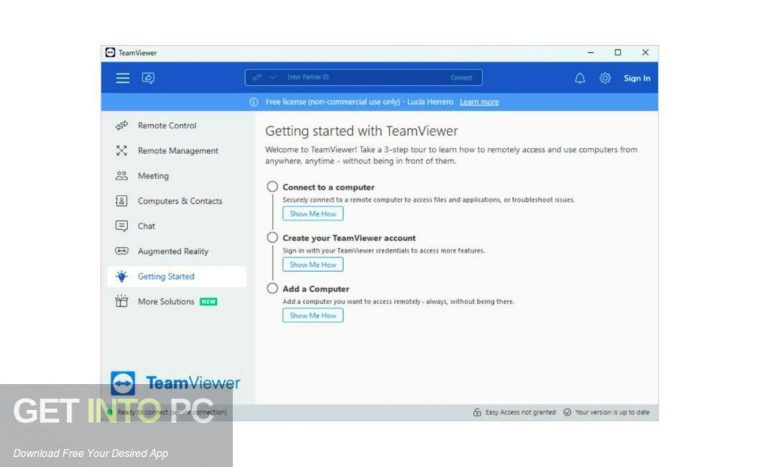
Task: Click Show Me How for Connect to a computer
Action: tap(313, 214)
